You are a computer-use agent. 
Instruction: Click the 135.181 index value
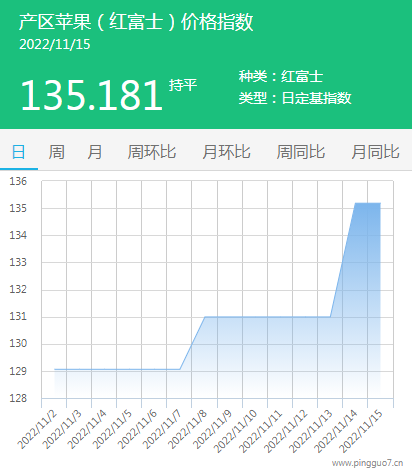coord(92,95)
